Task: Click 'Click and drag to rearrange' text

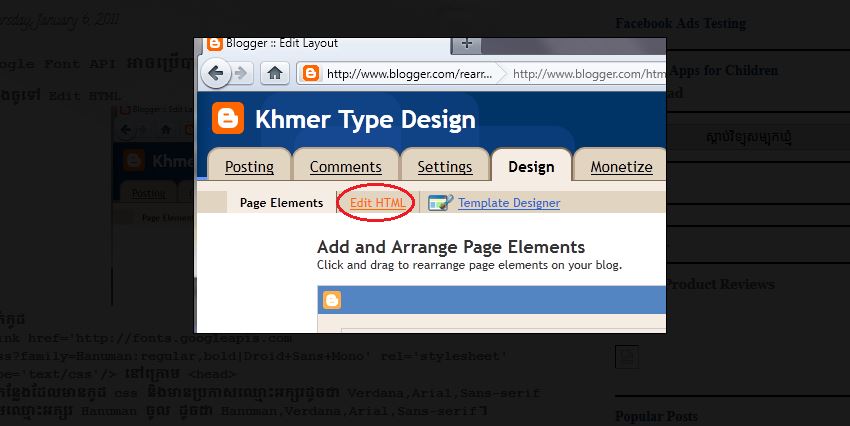Action: point(469,265)
